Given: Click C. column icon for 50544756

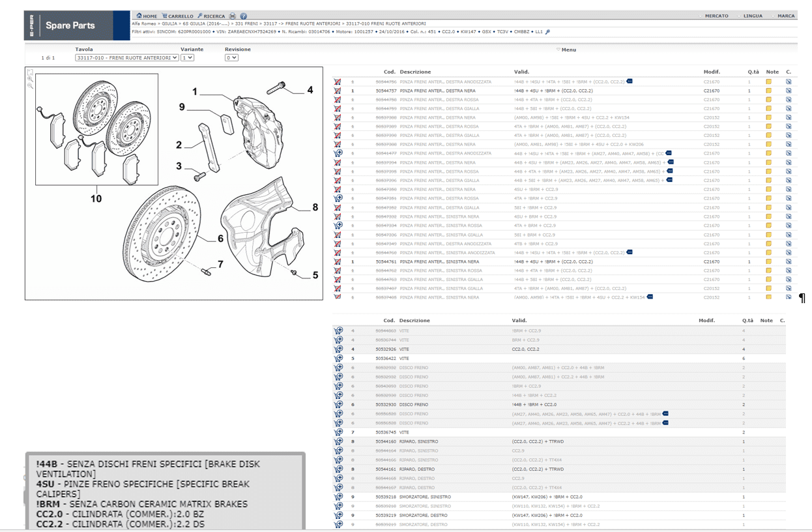Looking at the screenshot, I should 789,81.
